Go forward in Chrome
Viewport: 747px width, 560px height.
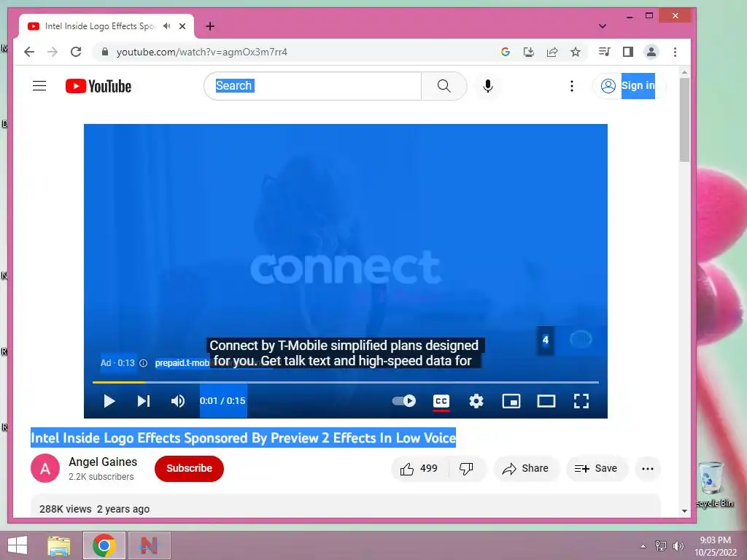53,52
